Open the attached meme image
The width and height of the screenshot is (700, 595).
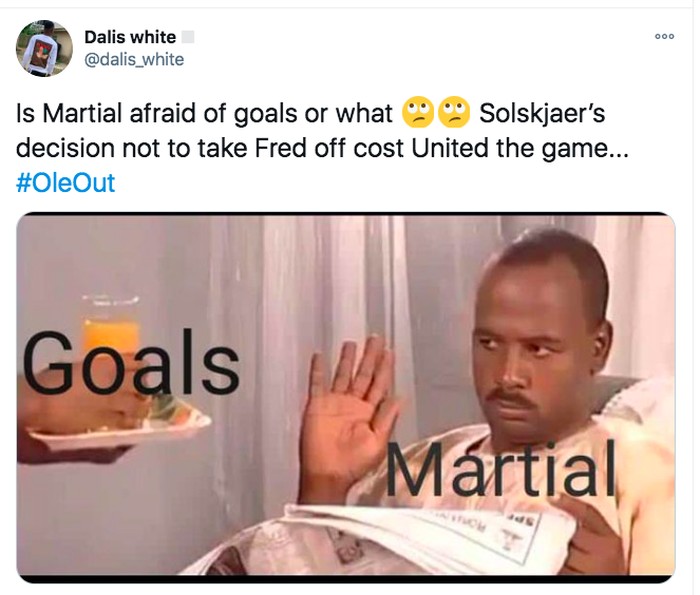[x=346, y=398]
